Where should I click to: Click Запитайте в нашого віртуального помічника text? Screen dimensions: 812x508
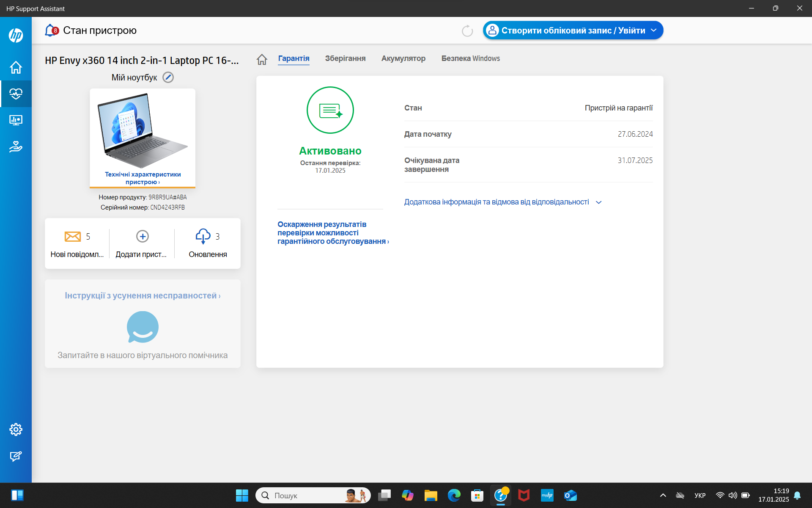coord(143,355)
